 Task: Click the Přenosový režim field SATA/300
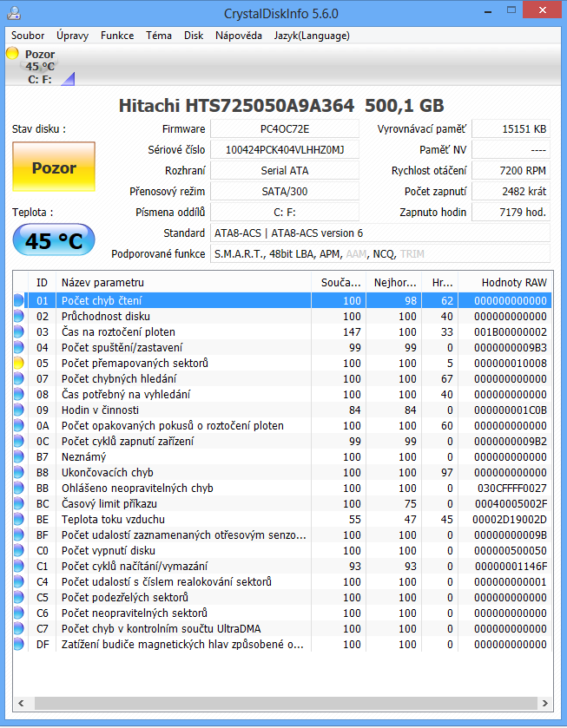click(285, 191)
